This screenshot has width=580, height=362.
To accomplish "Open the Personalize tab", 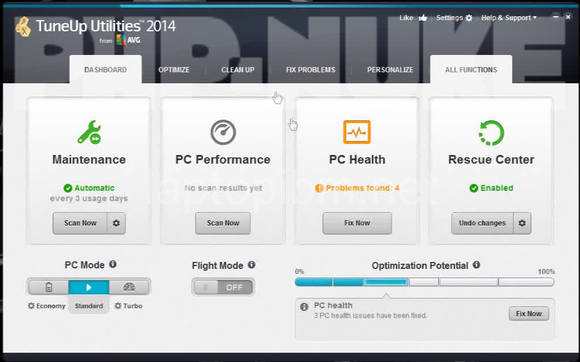I will 390,70.
